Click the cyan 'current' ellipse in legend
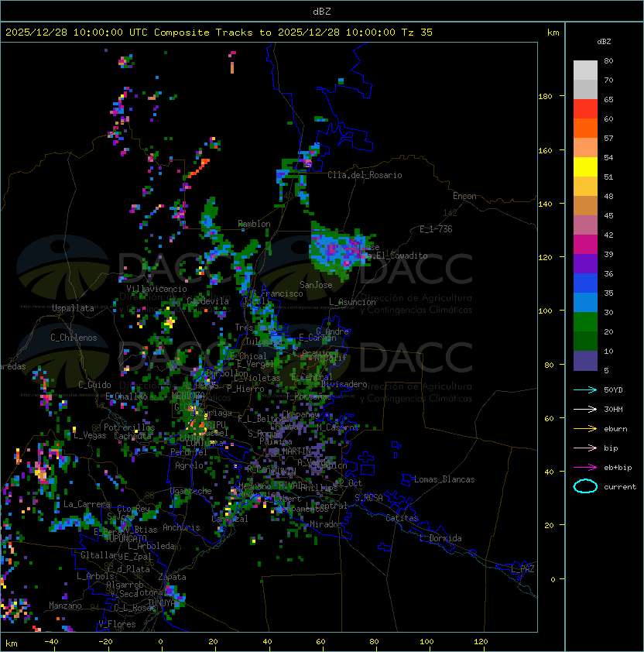 585,486
